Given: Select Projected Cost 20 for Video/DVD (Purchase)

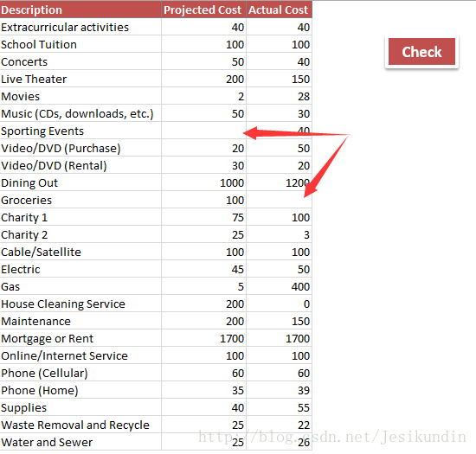Looking at the screenshot, I should point(203,148).
